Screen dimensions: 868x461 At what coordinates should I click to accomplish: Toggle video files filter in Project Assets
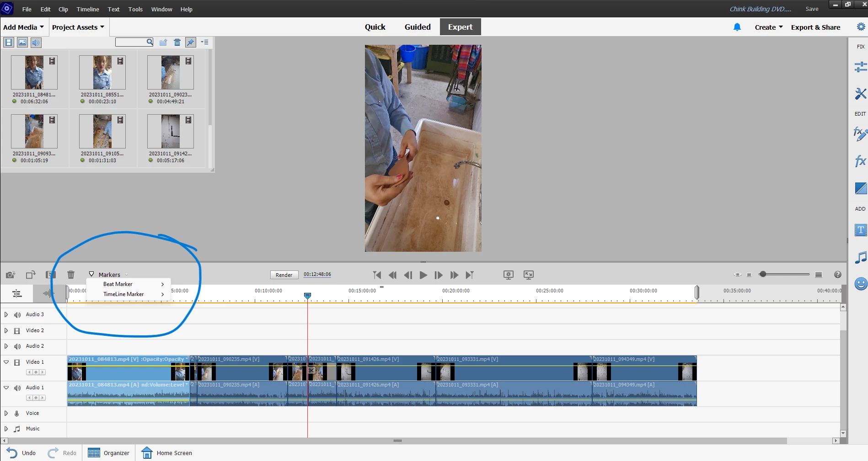pyautogui.click(x=9, y=42)
